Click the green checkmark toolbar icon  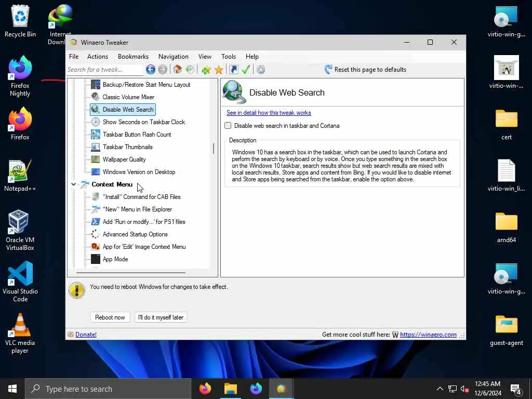(x=246, y=70)
